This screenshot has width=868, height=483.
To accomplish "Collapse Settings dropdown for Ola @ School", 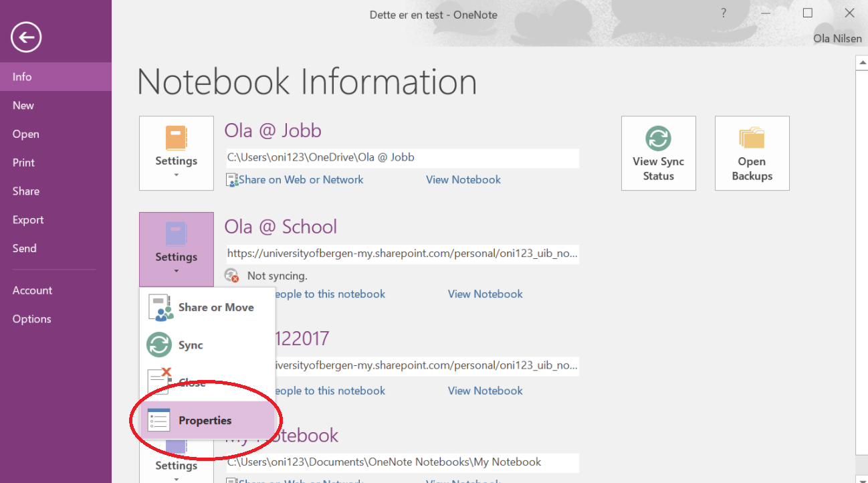I will coord(177,250).
